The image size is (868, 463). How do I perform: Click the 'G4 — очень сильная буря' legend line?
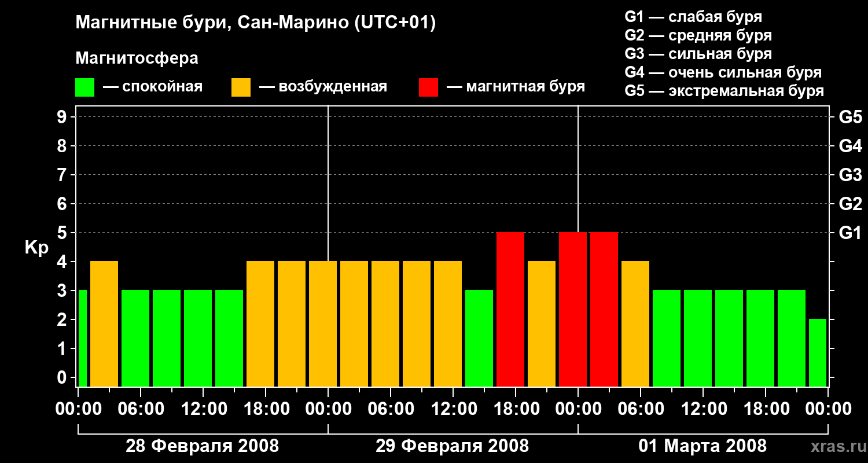[x=723, y=72]
